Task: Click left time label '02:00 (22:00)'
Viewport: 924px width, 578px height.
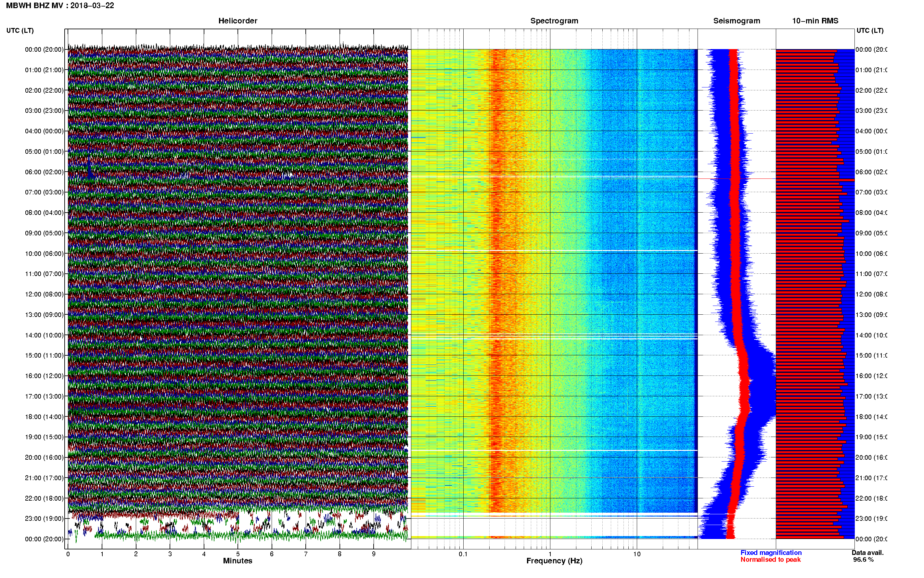Action: [44, 90]
